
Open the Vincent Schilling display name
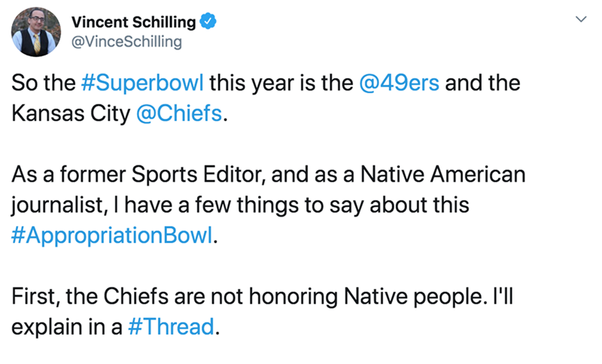(x=141, y=23)
